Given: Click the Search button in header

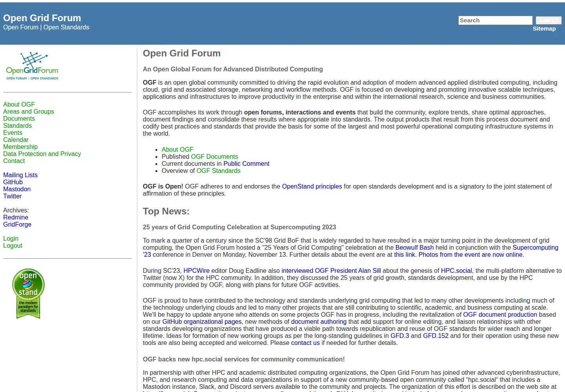Looking at the screenshot, I should click(x=549, y=20).
